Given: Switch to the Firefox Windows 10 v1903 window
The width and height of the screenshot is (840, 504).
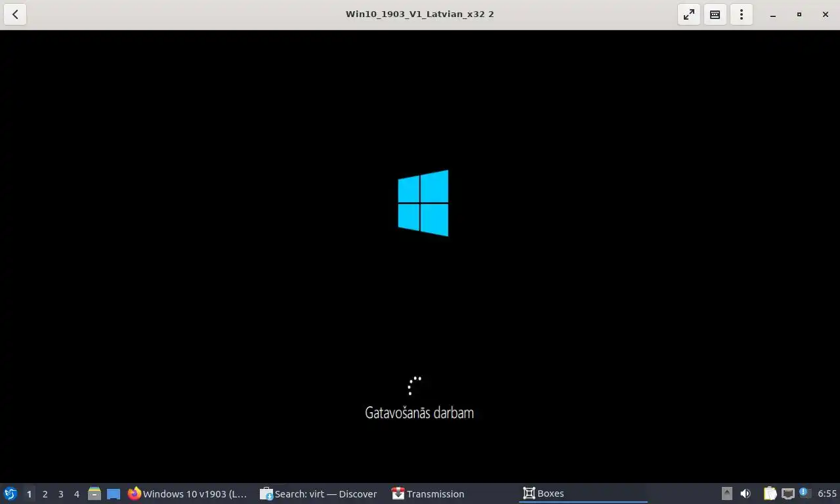Looking at the screenshot, I should pos(188,493).
